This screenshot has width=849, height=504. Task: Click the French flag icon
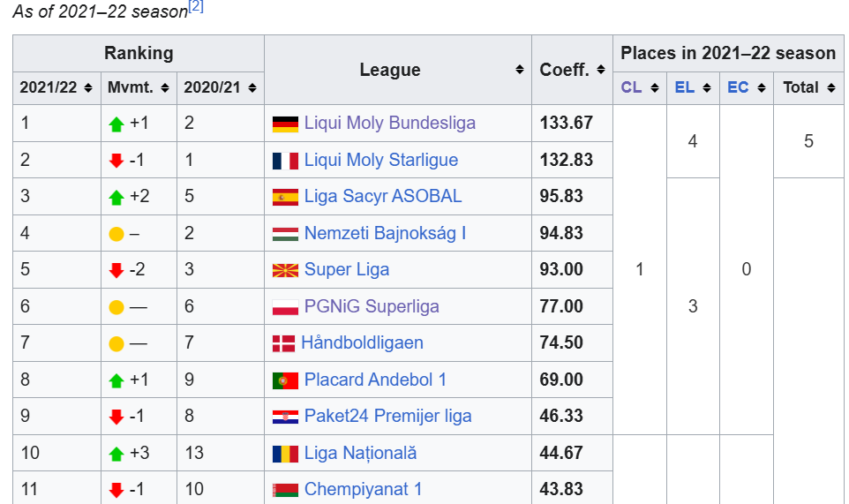coord(285,161)
